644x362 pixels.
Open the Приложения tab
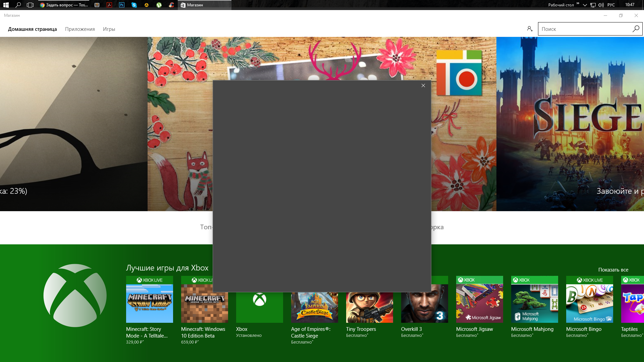[x=80, y=29]
